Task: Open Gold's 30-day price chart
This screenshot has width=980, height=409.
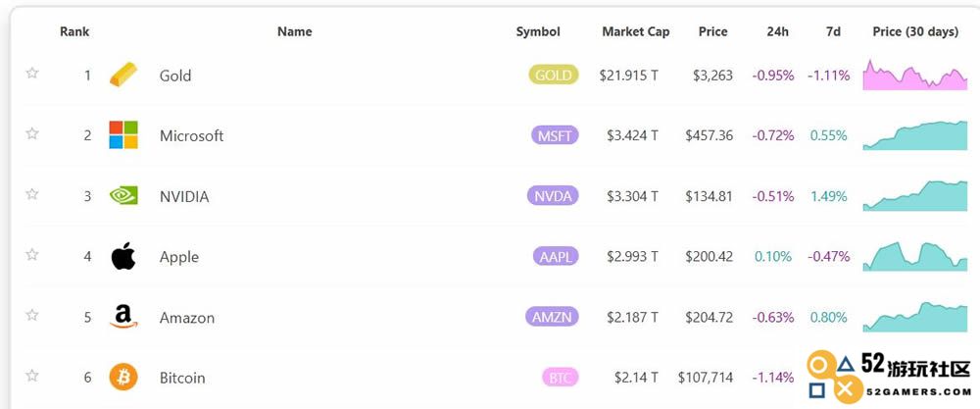Action: [915, 76]
